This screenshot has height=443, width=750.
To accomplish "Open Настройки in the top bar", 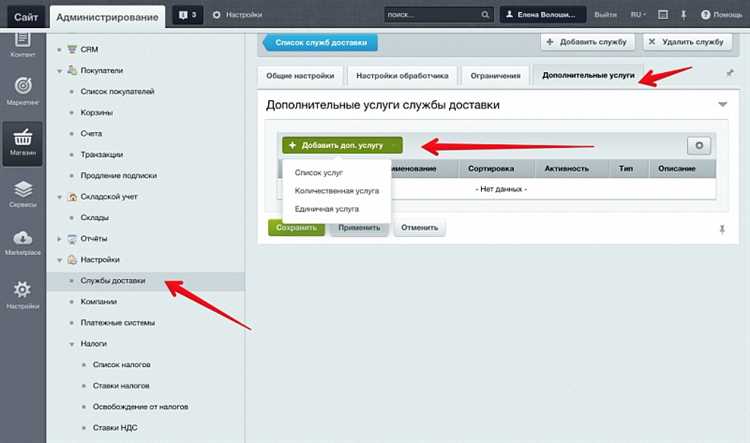I will 238,15.
